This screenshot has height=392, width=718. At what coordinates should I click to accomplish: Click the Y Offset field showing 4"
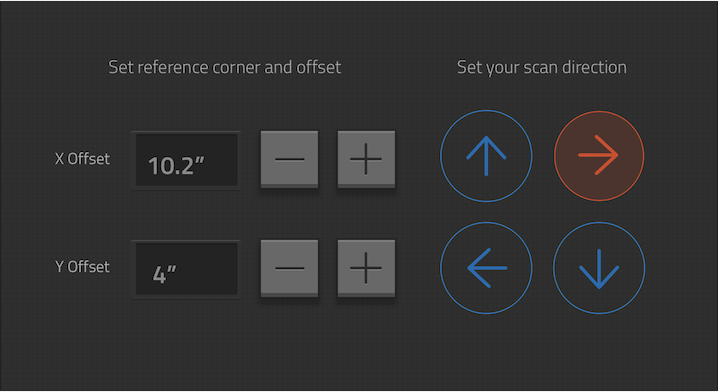[x=186, y=269]
